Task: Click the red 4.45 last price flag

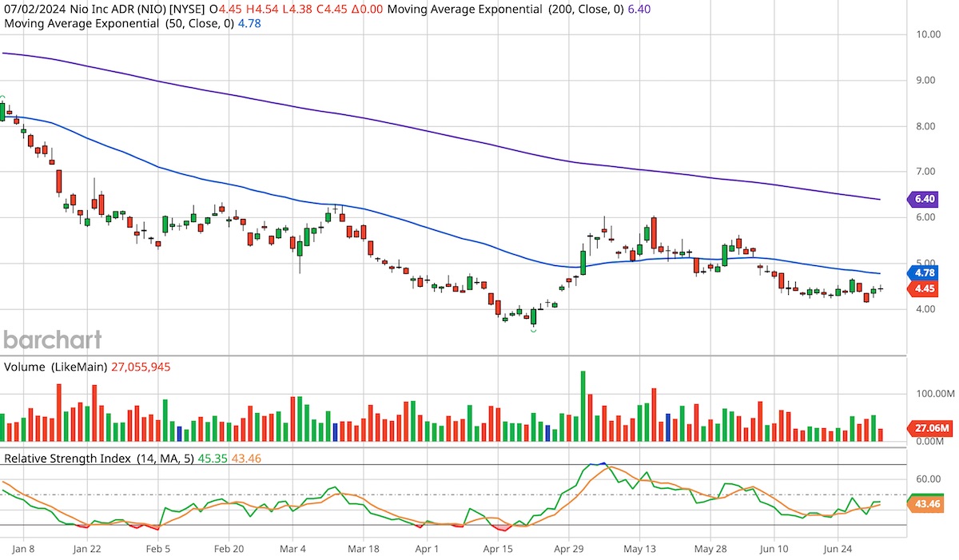Action: pyautogui.click(x=923, y=289)
